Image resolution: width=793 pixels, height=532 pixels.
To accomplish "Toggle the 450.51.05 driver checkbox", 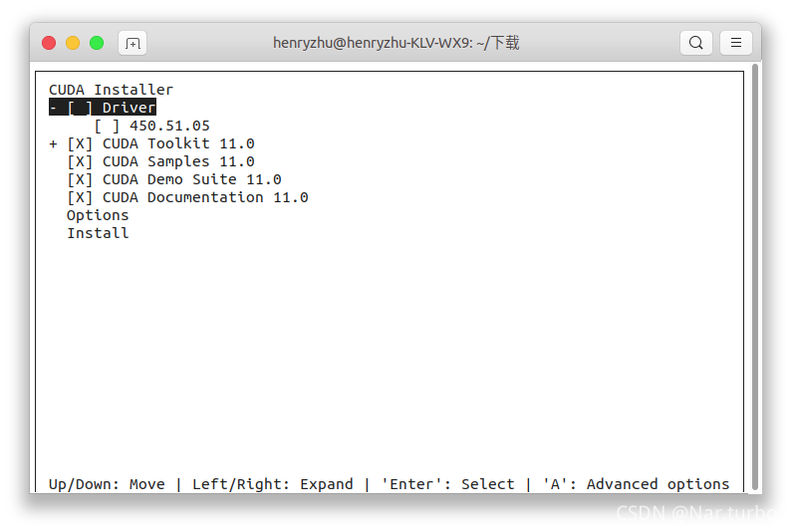I will coord(107,126).
